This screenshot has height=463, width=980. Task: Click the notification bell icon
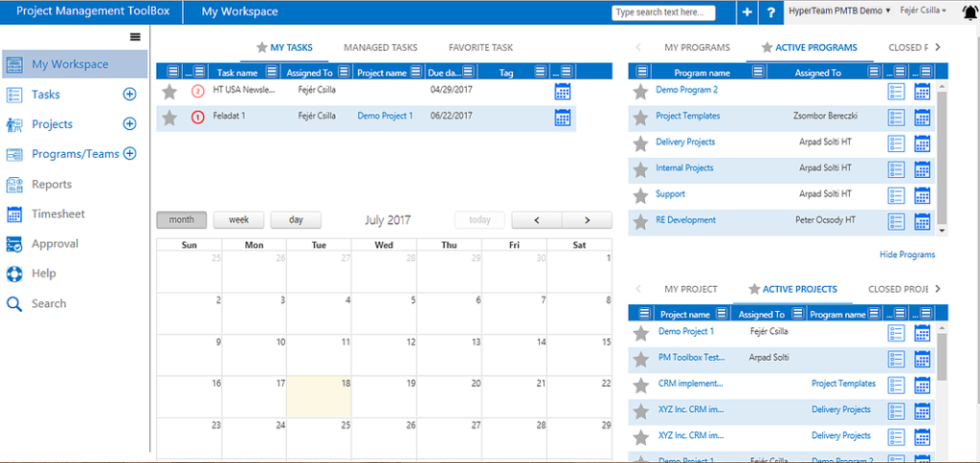tap(969, 11)
